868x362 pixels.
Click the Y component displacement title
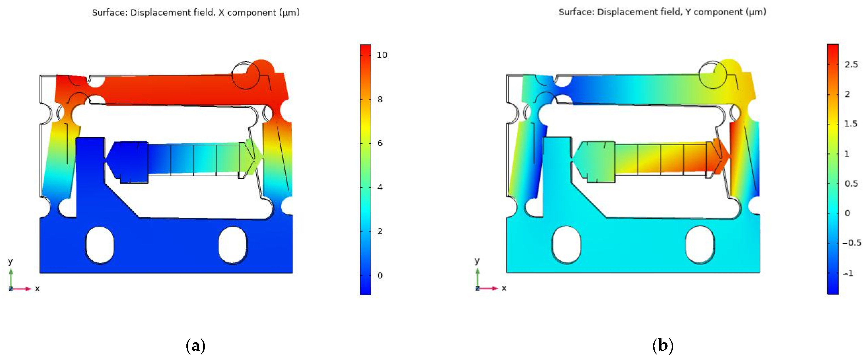[662, 12]
